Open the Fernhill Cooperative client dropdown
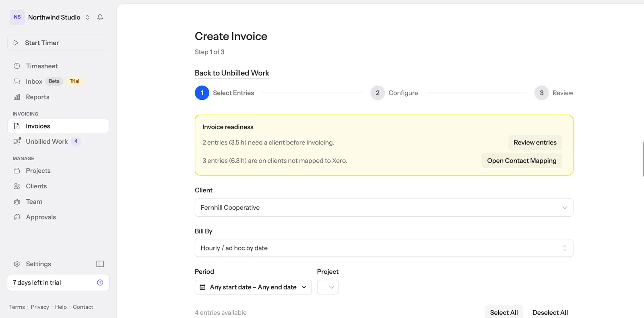 coord(384,208)
